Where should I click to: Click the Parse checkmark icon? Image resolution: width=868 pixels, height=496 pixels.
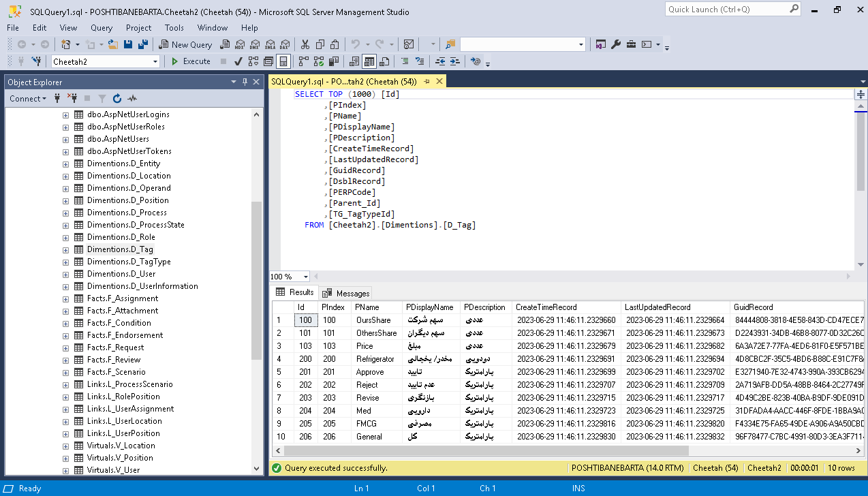click(238, 61)
